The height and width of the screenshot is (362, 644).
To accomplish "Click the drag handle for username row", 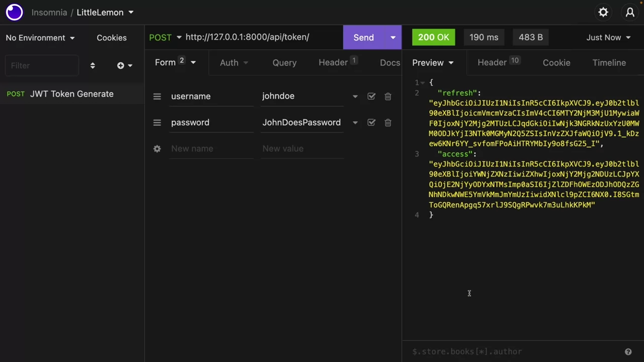I will 157,96.
